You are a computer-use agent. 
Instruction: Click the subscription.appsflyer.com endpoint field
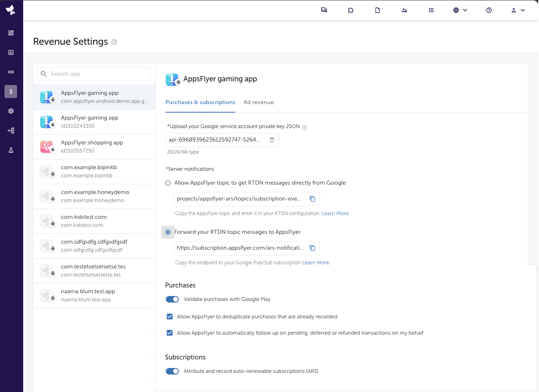[247, 248]
